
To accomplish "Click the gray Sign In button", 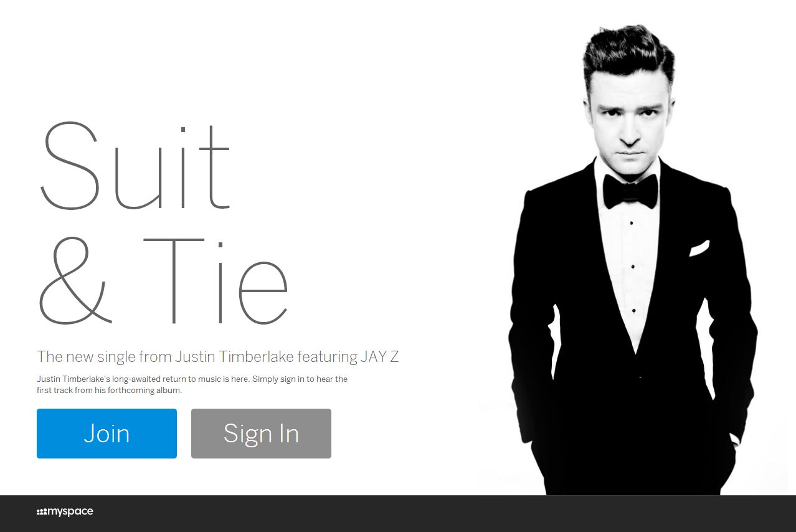I will (261, 434).
